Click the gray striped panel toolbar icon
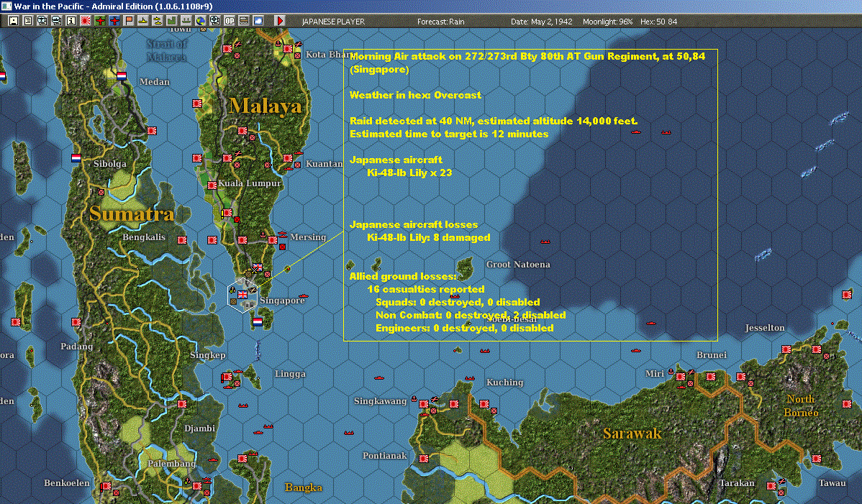862x504 pixels. coord(243,21)
